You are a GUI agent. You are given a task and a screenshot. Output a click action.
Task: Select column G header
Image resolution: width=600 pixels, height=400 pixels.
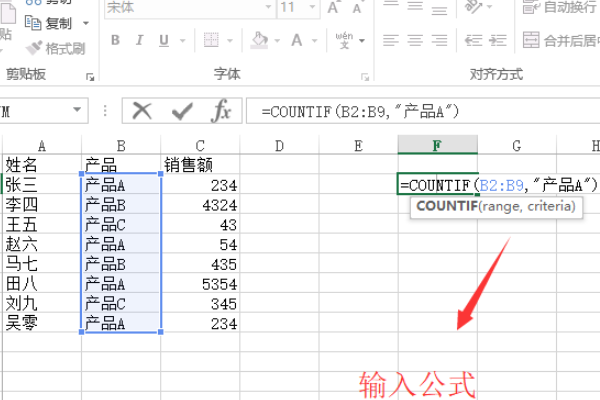(517, 145)
